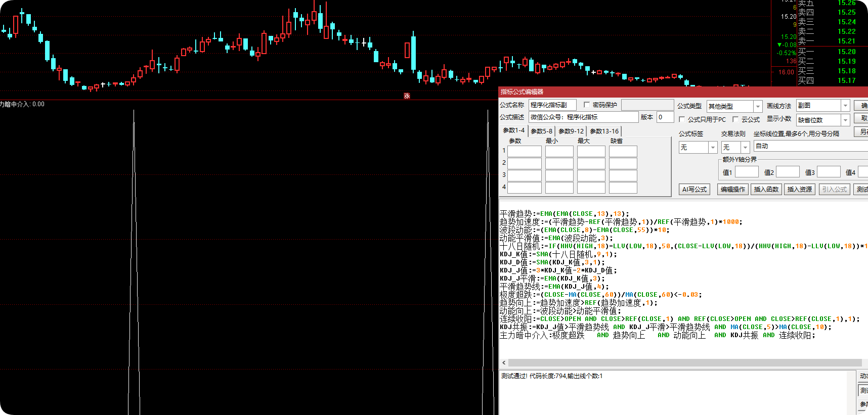Open the 公式类型 dropdown showing 其他类型

pyautogui.click(x=734, y=106)
